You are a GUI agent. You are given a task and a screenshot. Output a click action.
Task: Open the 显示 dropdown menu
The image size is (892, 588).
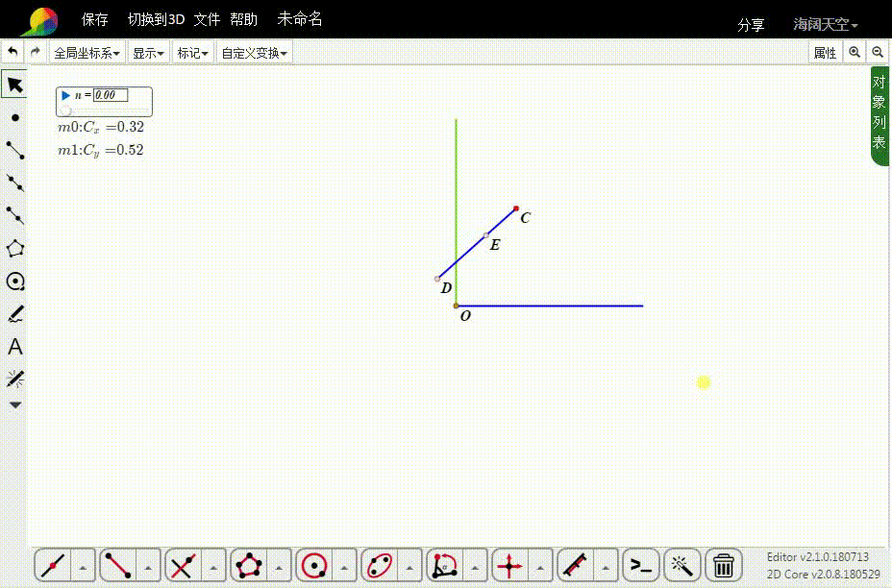[x=148, y=53]
